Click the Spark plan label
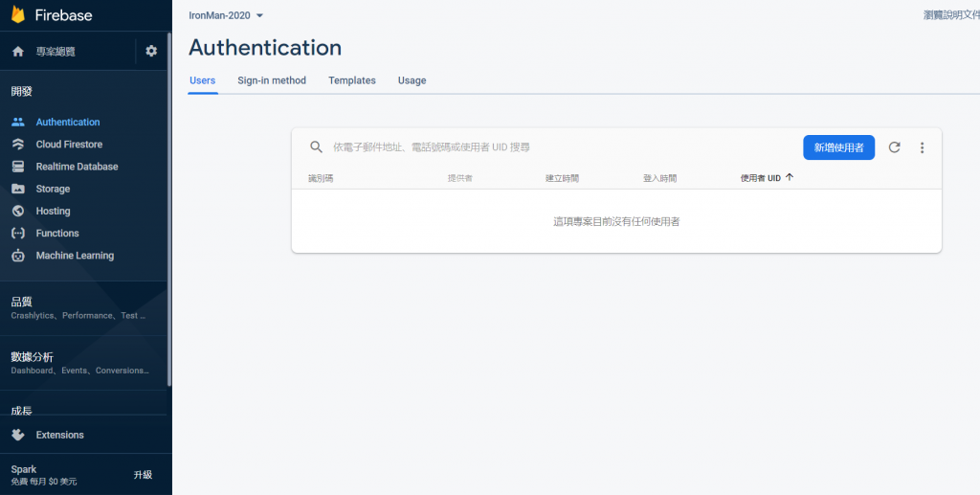Screen dimensions: 980x495 (24, 469)
